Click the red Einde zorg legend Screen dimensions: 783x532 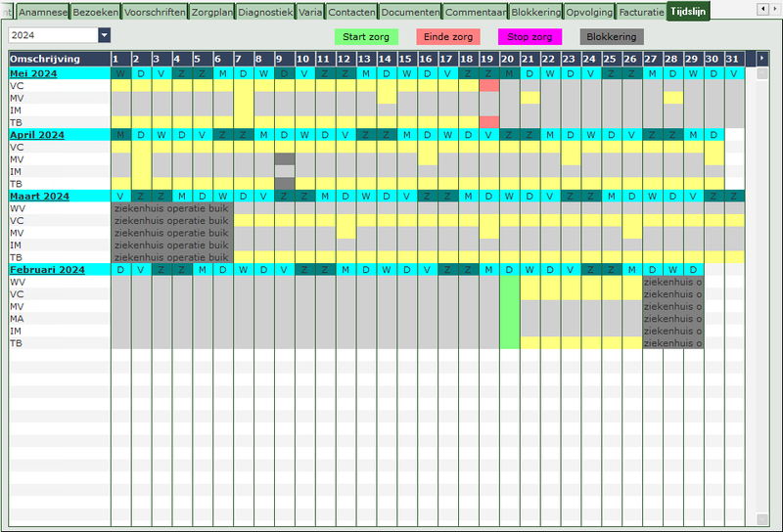pyautogui.click(x=448, y=36)
